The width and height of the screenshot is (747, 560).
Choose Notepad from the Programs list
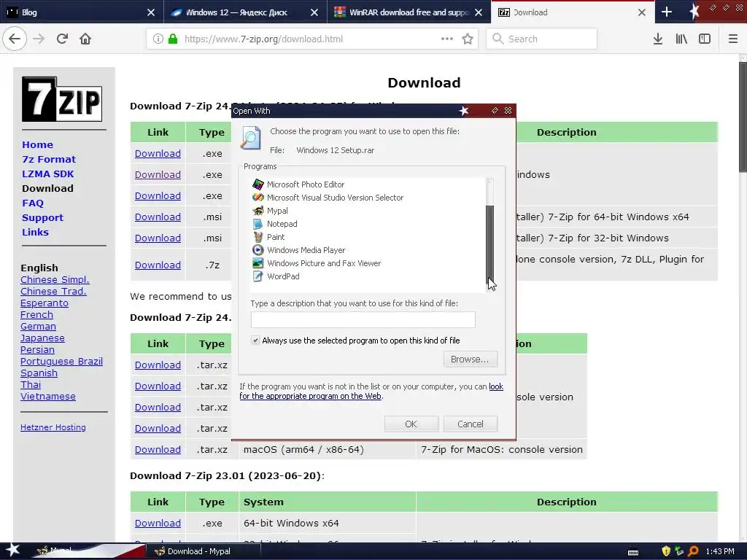point(282,224)
